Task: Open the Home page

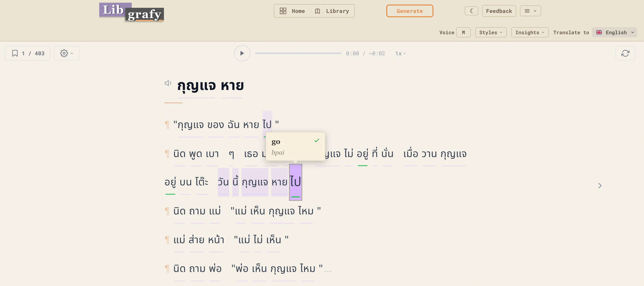Action: 292,11
